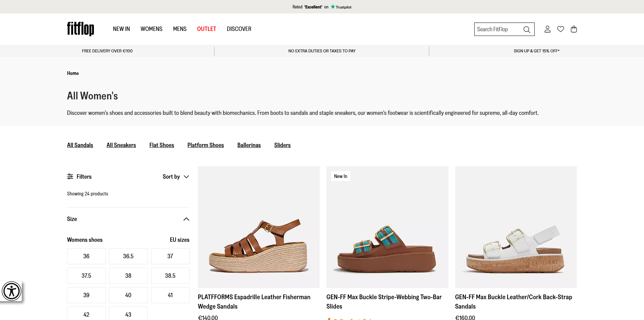
Task: Select size 36 filter
Action: pyautogui.click(x=86, y=256)
